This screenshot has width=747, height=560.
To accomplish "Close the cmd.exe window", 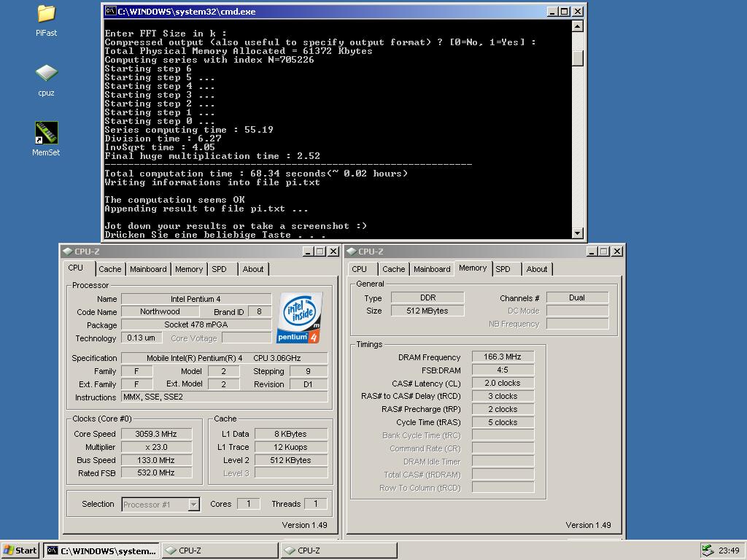I will point(578,12).
